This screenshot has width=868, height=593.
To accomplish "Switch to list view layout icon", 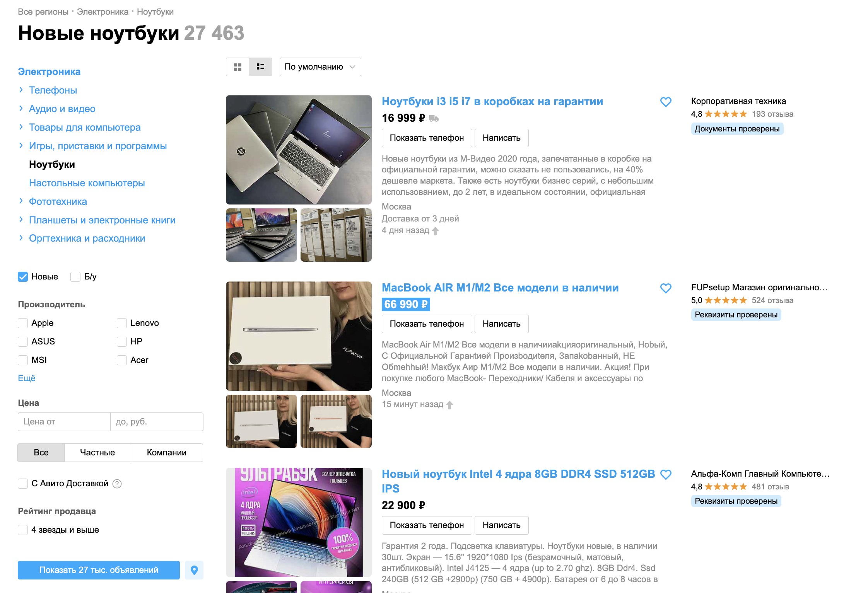I will point(261,67).
